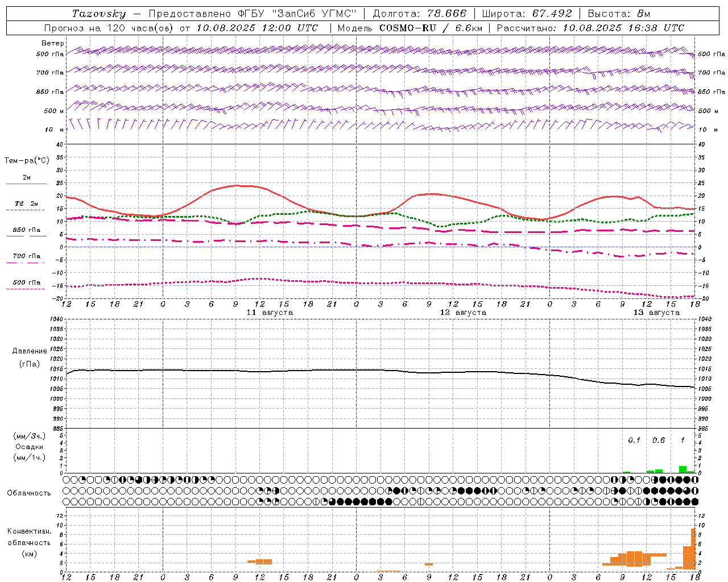Click the pink dotted '500 гПа' temperature legend line
728x582 pixels.
(26, 289)
